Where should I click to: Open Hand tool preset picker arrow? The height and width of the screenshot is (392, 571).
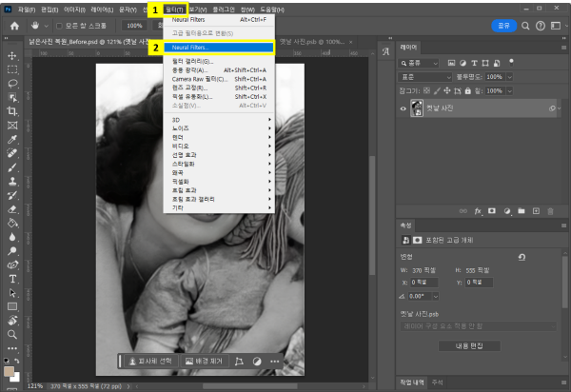click(47, 26)
